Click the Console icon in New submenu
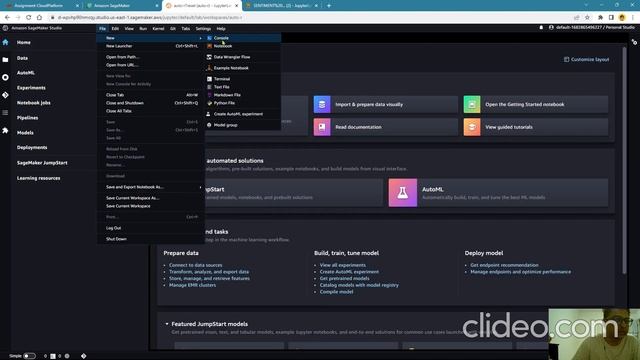 point(209,38)
